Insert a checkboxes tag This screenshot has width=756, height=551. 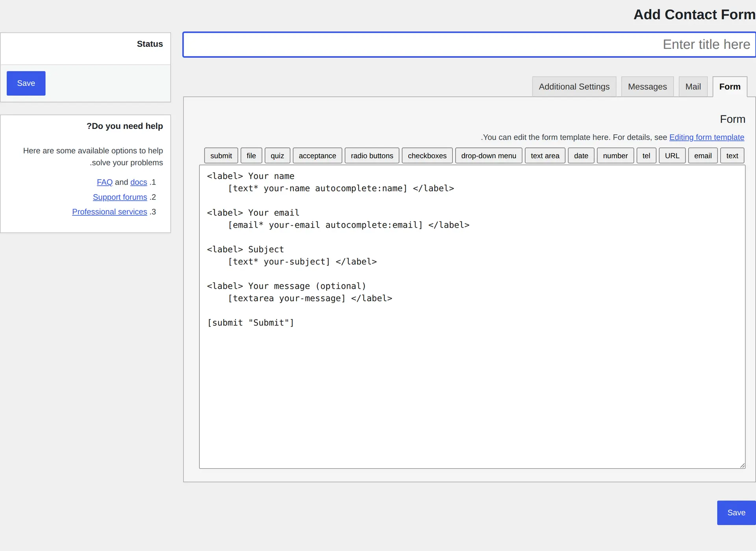[x=427, y=156]
